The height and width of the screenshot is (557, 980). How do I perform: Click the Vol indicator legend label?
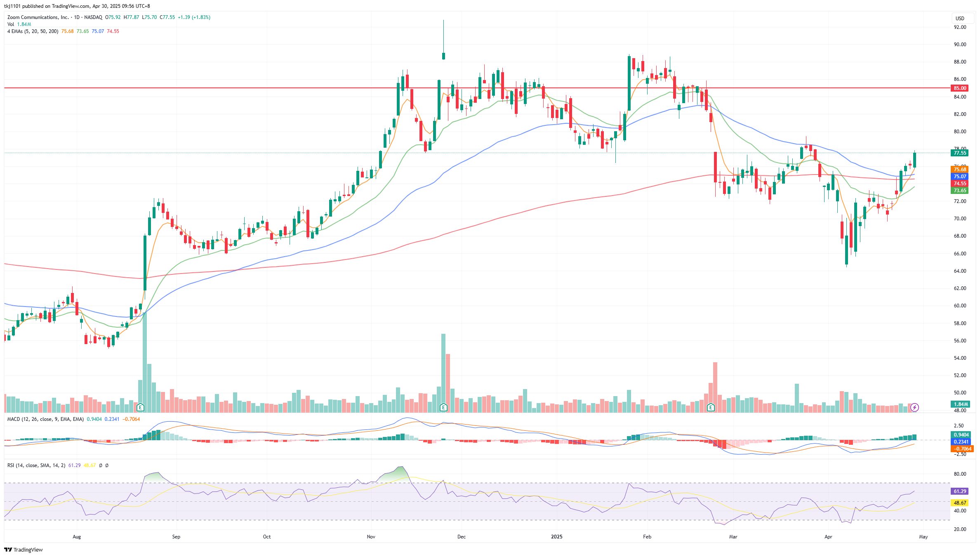(x=11, y=24)
